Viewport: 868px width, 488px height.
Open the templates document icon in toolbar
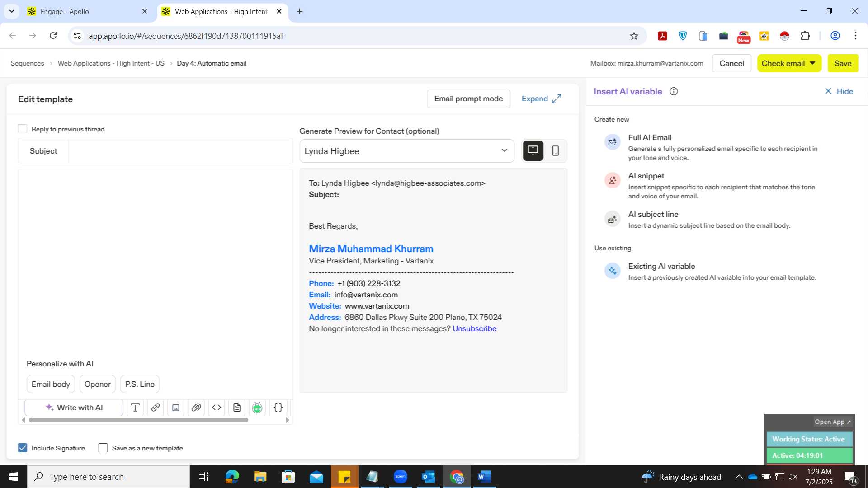point(237,408)
